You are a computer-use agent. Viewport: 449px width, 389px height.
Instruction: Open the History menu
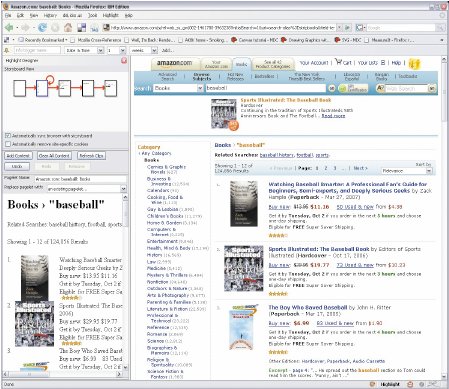coord(50,15)
